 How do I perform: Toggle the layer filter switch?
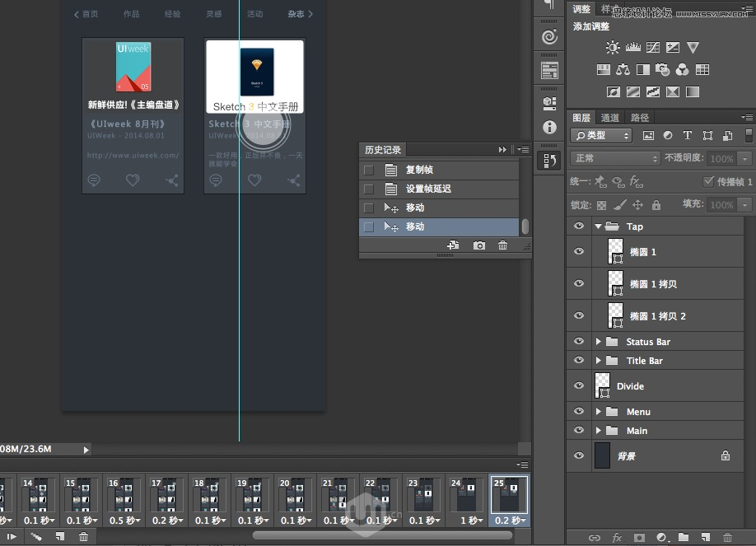(x=749, y=135)
